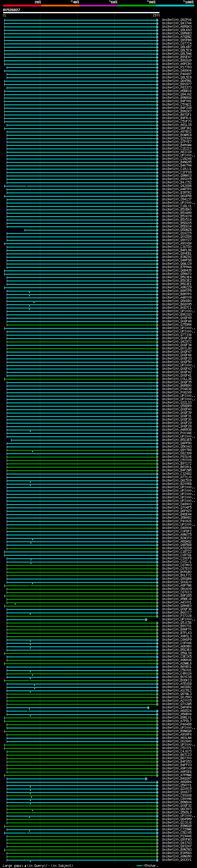Select hit label UniRef100_P00346
The height and width of the screenshot is (868, 197).
(x=176, y=433)
